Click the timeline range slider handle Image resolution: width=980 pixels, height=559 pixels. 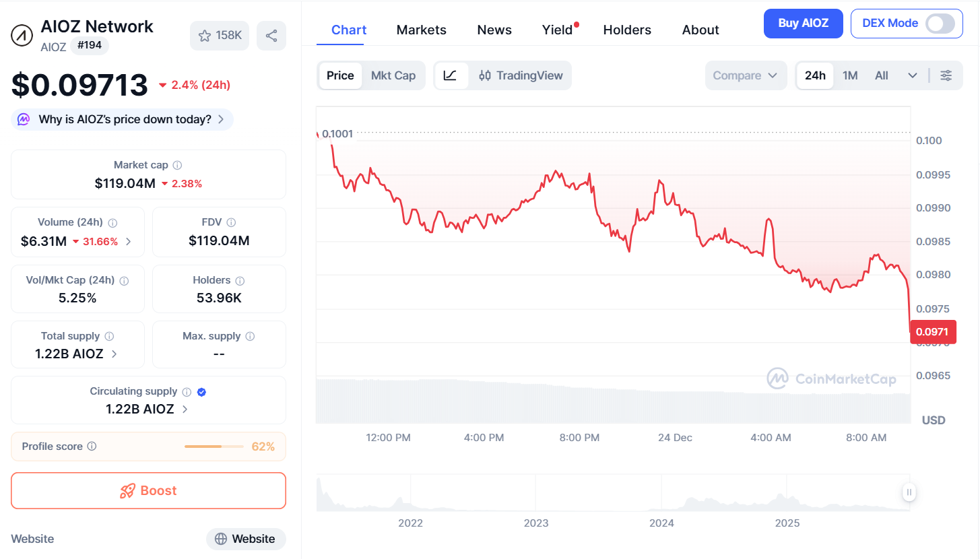(909, 492)
